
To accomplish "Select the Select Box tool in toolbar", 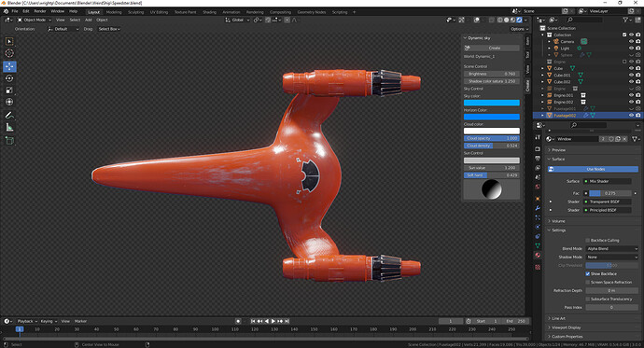I will point(9,41).
